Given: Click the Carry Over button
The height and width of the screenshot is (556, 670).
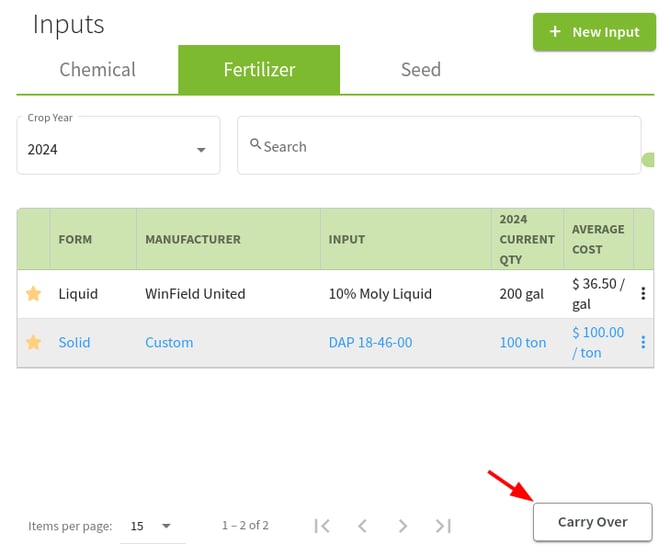Looking at the screenshot, I should coord(592,522).
